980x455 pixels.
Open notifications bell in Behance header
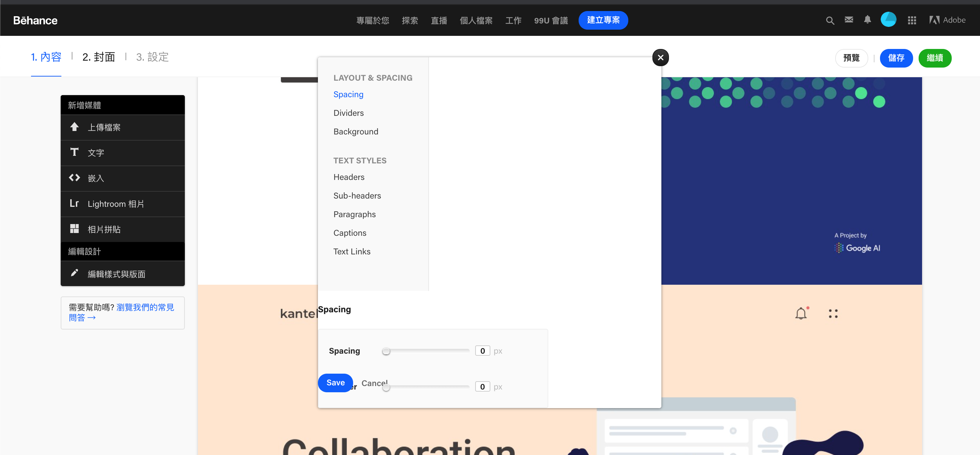coord(867,20)
